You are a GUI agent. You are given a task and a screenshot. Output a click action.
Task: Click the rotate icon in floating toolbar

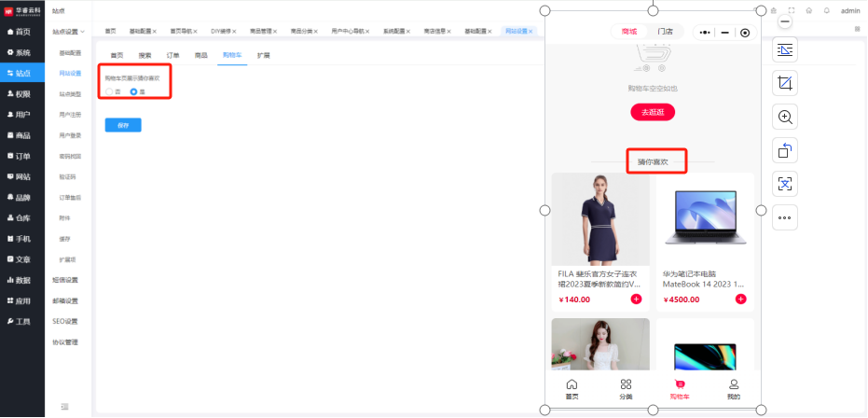[785, 150]
